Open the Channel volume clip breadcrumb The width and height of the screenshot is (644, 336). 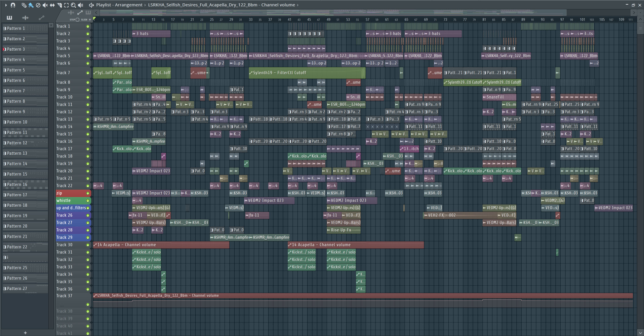point(222,5)
